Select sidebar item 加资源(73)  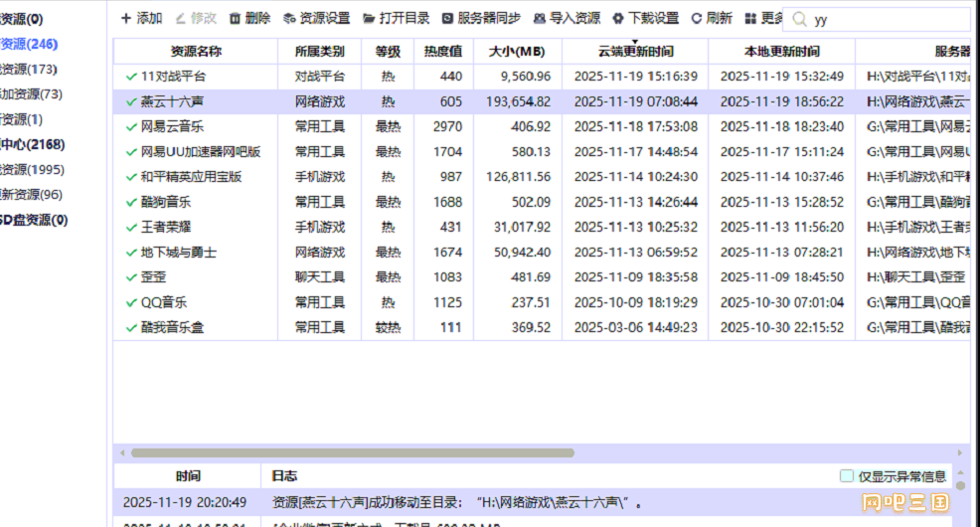[x=31, y=93]
